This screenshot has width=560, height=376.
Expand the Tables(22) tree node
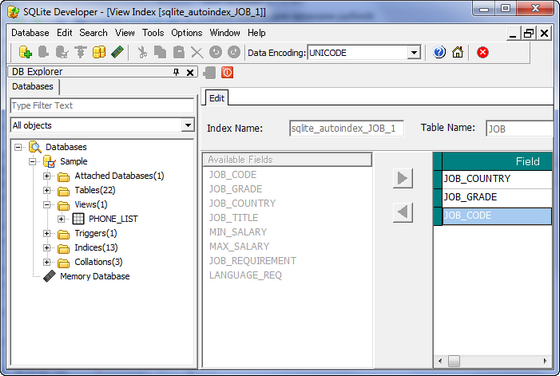(47, 190)
